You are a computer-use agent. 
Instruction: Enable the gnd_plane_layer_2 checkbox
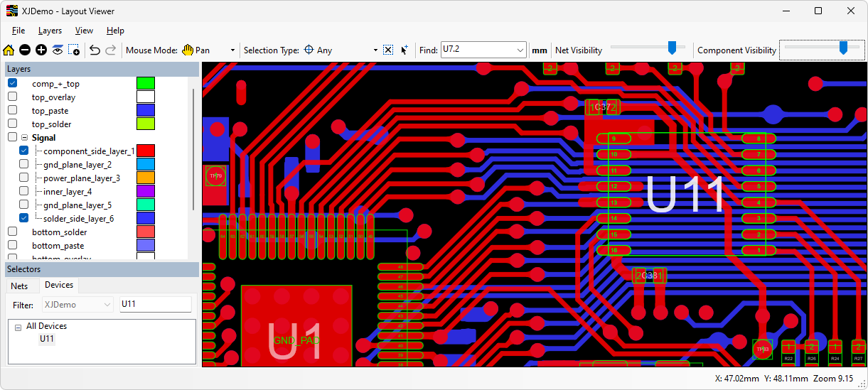[x=24, y=164]
